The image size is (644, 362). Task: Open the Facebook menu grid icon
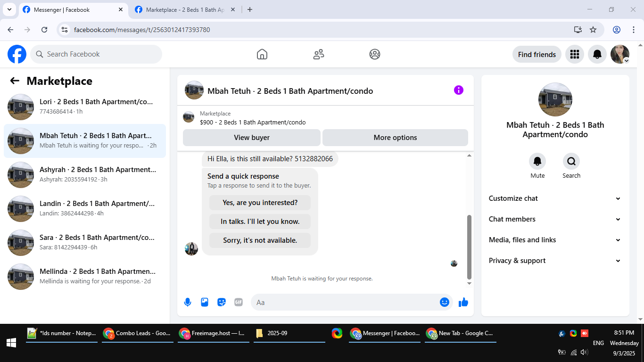574,54
